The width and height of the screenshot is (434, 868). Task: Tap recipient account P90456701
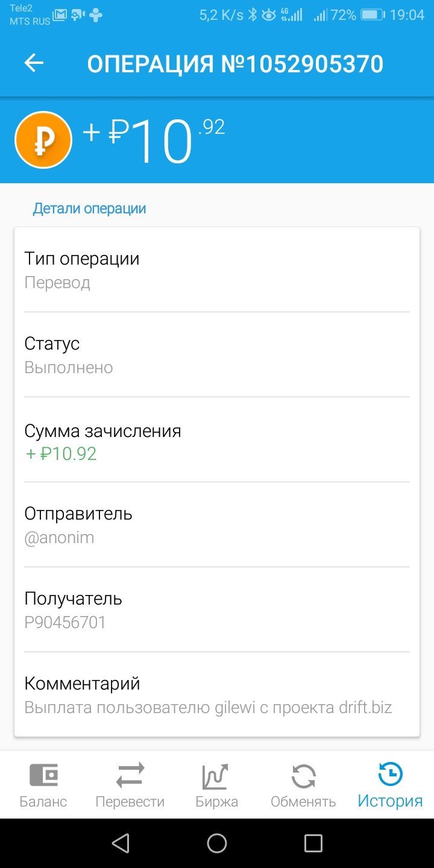[65, 623]
